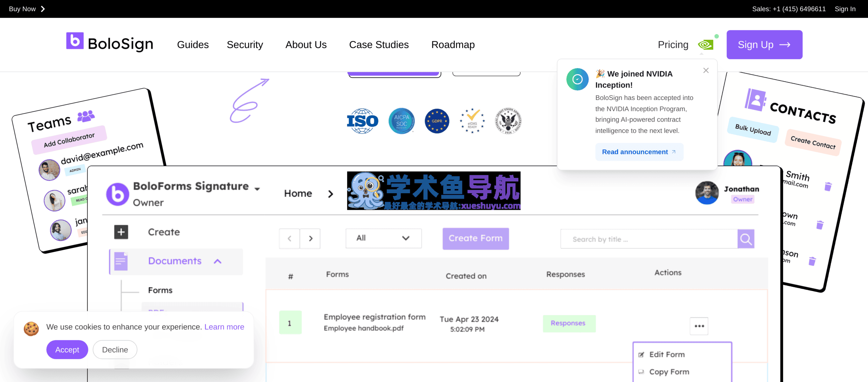868x382 pixels.
Task: Click the david@example.com email
Action: point(102,153)
